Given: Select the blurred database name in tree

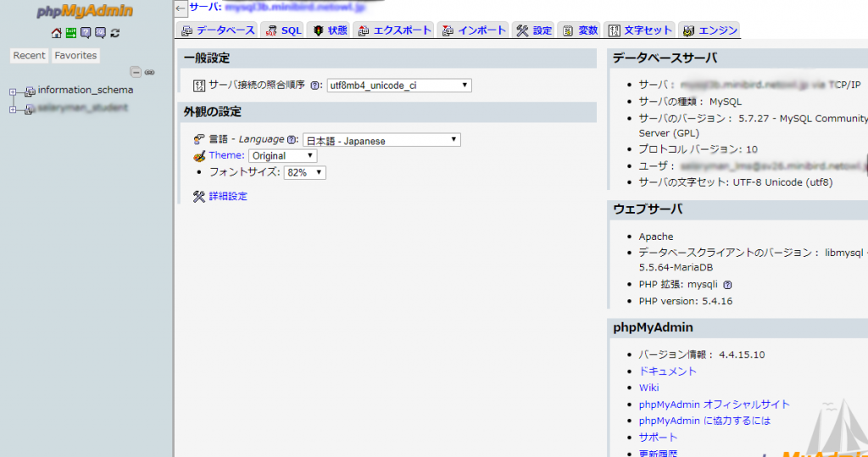Looking at the screenshot, I should tap(83, 108).
